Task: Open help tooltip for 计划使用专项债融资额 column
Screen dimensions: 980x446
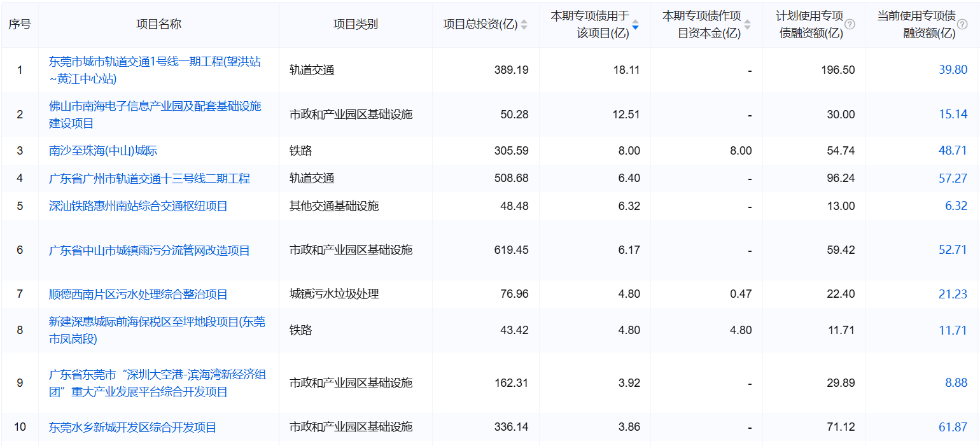Action: [x=848, y=25]
